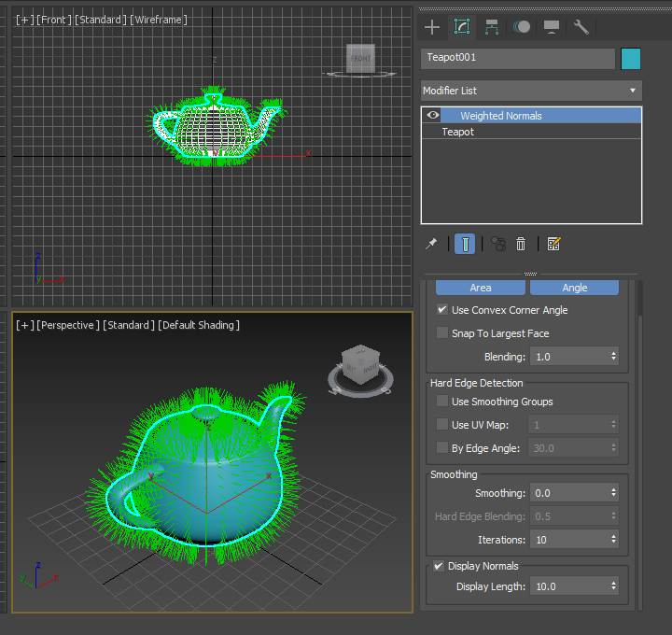
Task: Click the Angle weighting button
Action: (x=574, y=288)
